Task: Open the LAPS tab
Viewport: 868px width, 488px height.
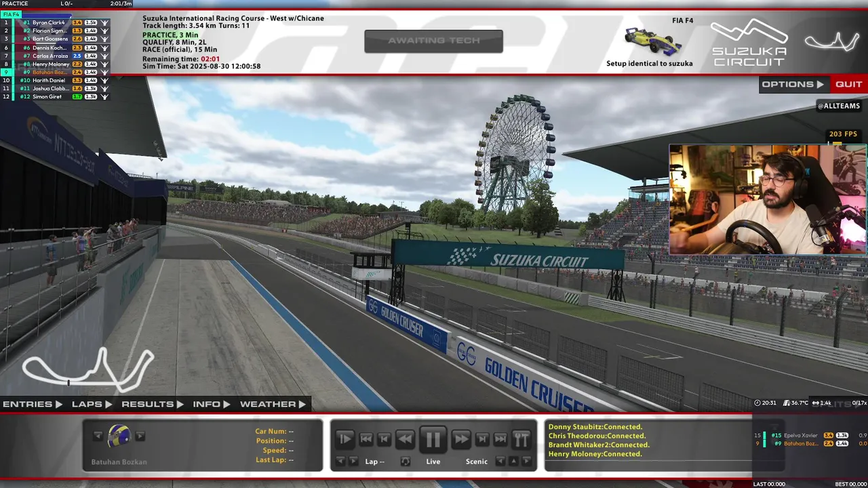Action: 92,404
